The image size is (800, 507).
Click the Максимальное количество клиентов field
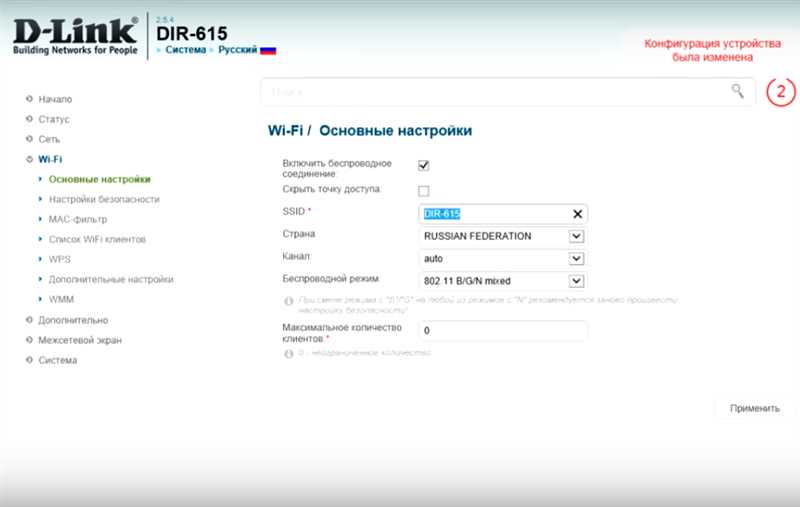[x=503, y=331]
